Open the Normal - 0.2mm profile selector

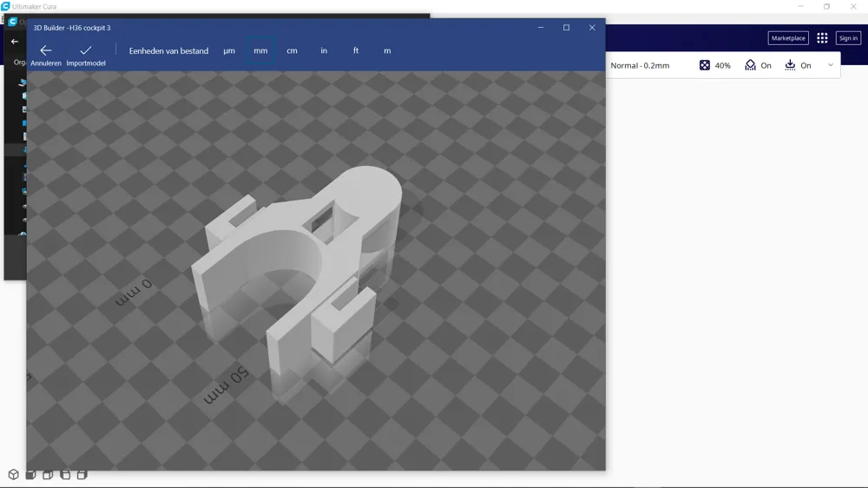(x=640, y=66)
